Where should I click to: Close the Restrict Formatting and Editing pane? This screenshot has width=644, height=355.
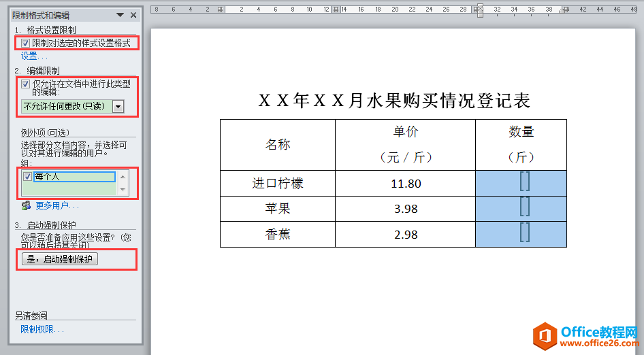[x=133, y=15]
